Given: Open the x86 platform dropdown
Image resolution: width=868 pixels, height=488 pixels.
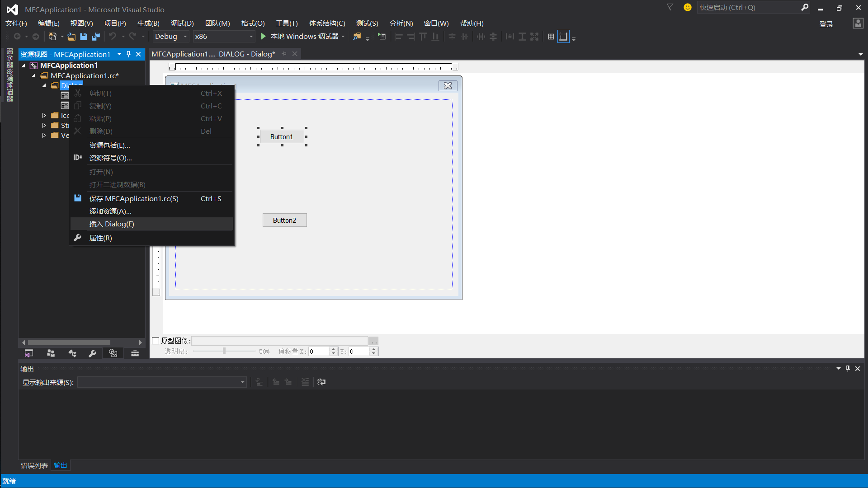Looking at the screenshot, I should tap(251, 37).
